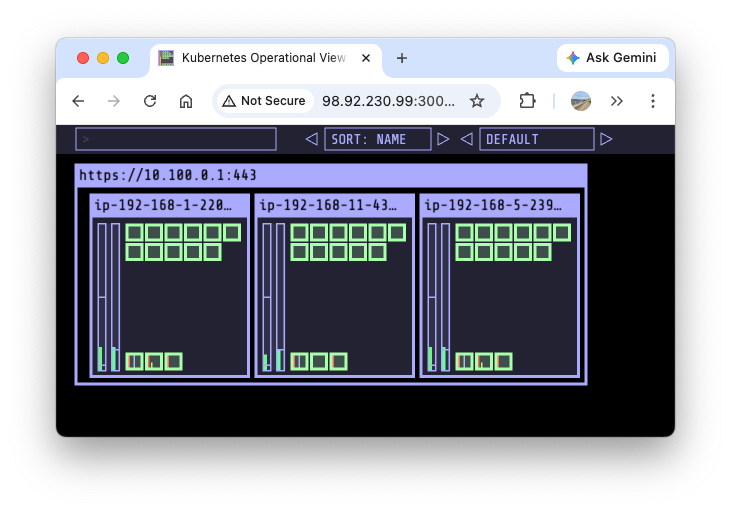The image size is (731, 511).
Task: Reload the page with refresh icon
Action: (150, 101)
